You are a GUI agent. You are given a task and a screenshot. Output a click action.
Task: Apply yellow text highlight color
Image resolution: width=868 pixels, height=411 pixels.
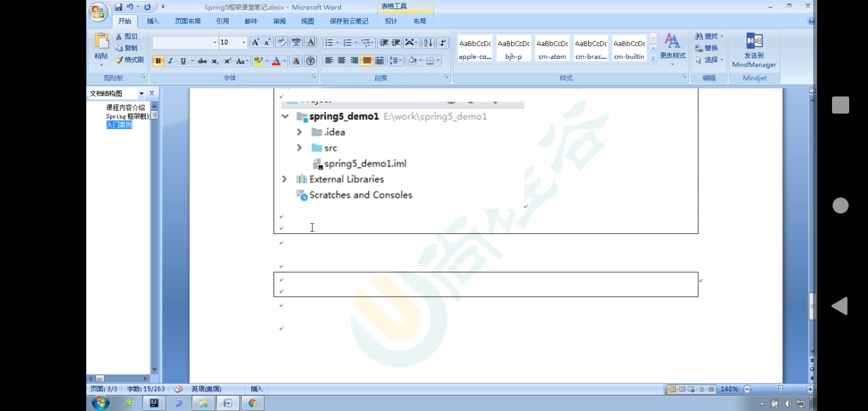(258, 61)
